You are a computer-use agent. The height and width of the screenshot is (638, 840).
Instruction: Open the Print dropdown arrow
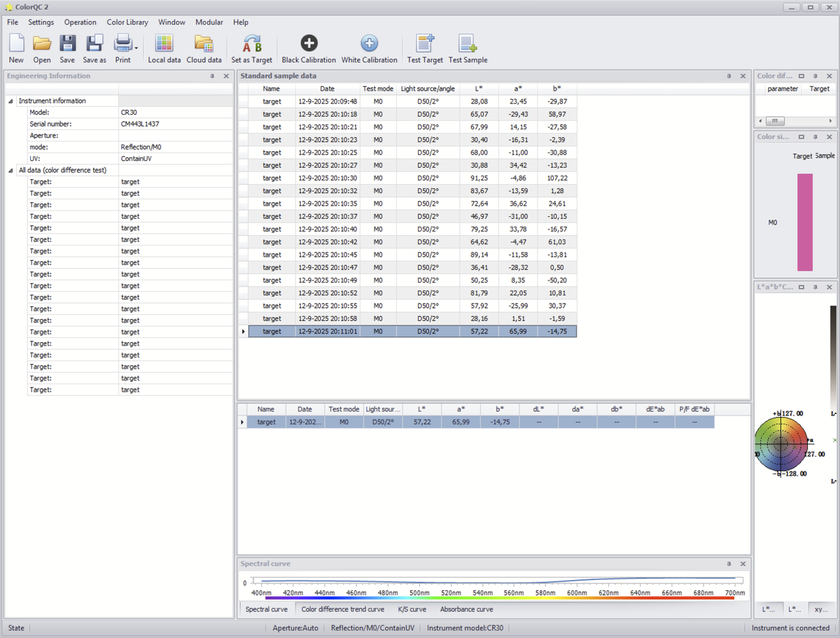click(136, 48)
